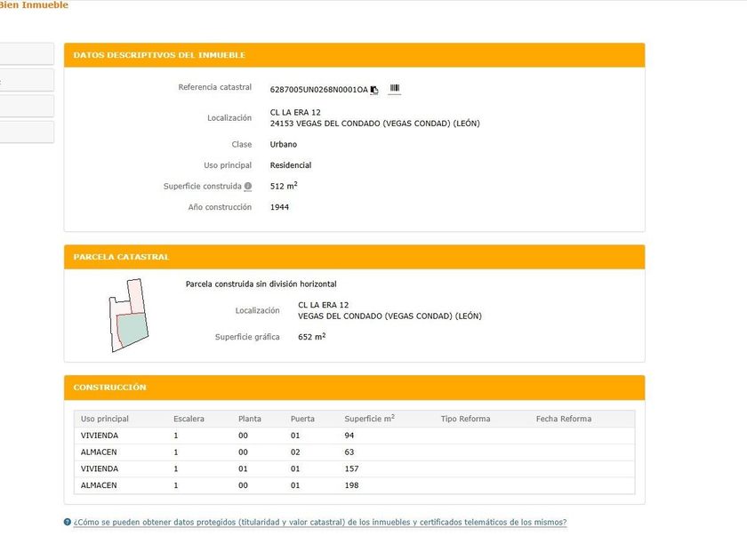This screenshot has width=747, height=560.
Task: Select the ALMACEN row with 198 m²
Action: [354, 485]
